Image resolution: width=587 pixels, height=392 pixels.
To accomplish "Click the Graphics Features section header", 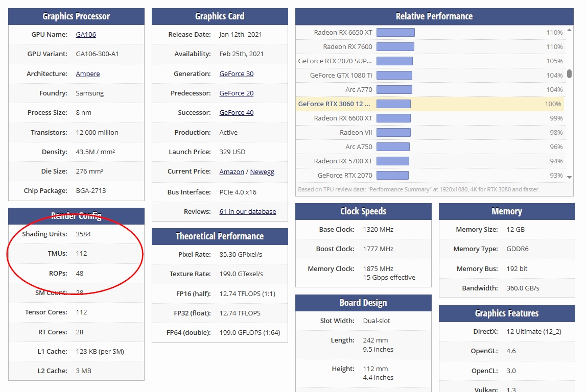I will 507,313.
